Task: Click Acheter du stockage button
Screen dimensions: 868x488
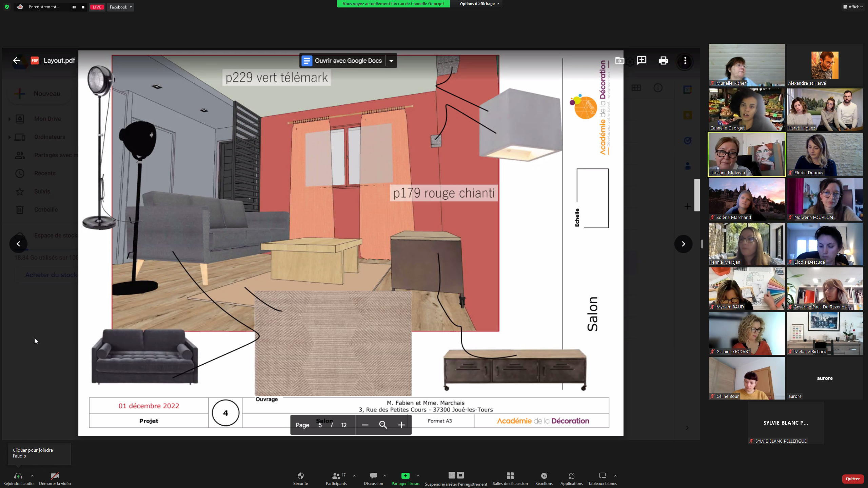Action: click(47, 275)
